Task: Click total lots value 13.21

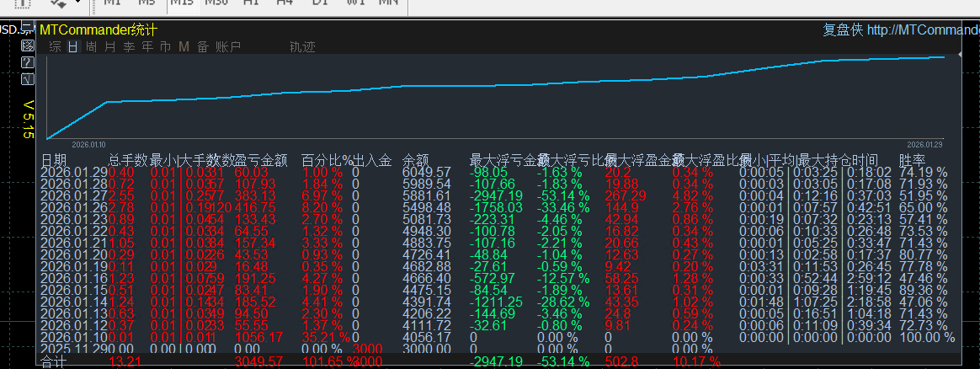Action: point(125,362)
